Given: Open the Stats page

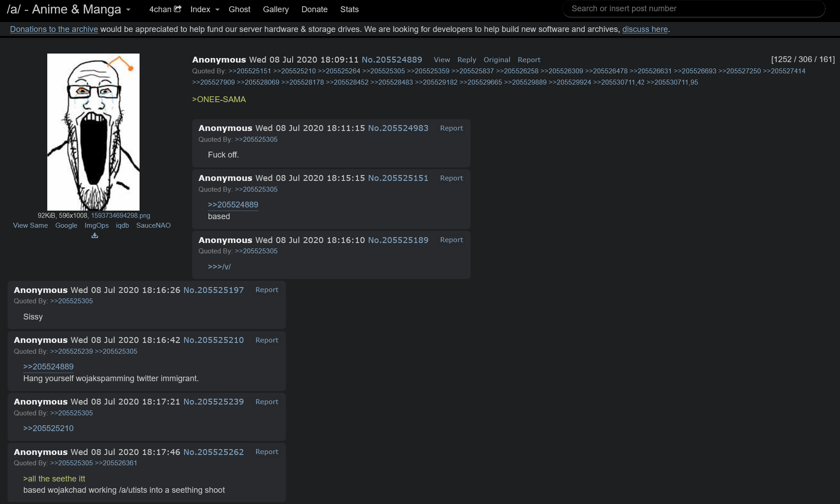Looking at the screenshot, I should point(349,9).
